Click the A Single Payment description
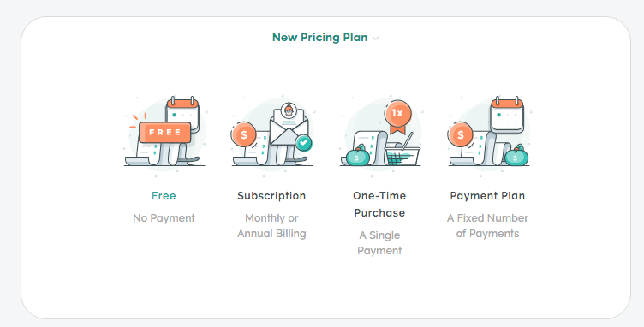The width and height of the screenshot is (644, 327). pos(379,243)
